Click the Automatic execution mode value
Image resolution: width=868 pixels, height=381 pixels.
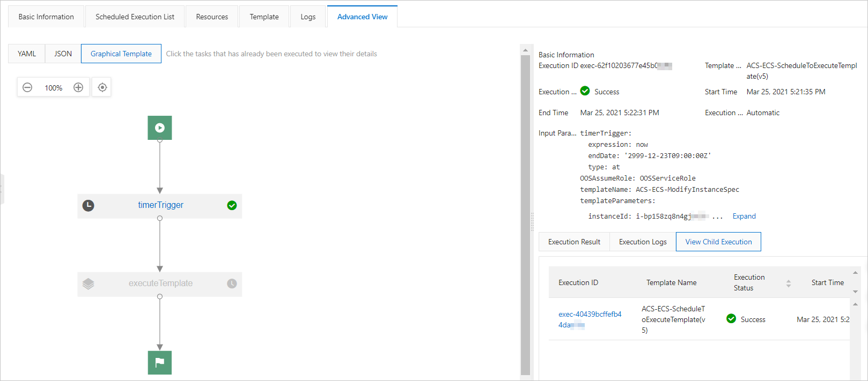[763, 113]
